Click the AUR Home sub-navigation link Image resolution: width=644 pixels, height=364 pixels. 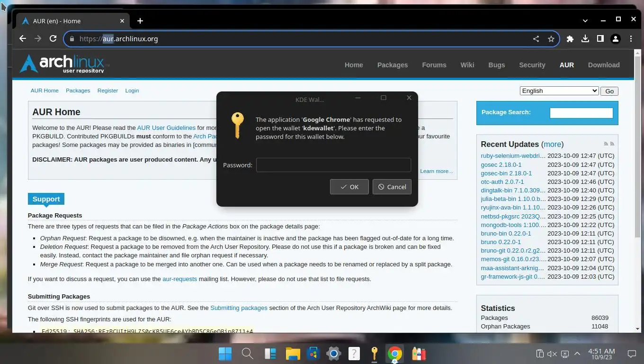pyautogui.click(x=45, y=91)
